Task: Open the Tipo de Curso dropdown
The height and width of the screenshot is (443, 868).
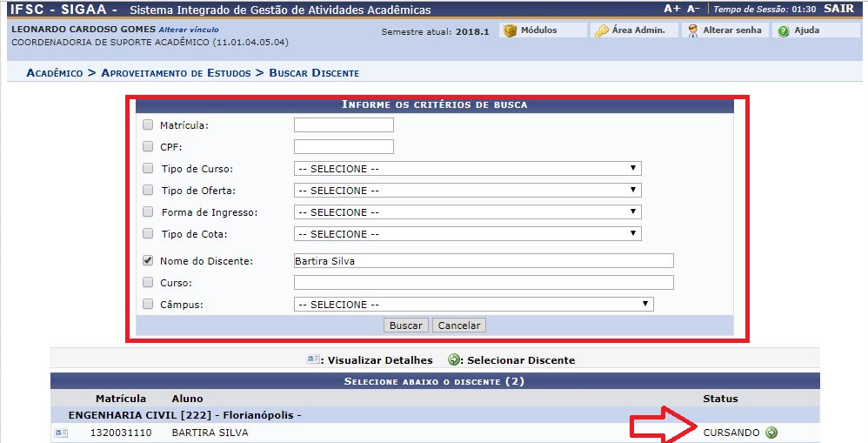Action: coord(467,169)
